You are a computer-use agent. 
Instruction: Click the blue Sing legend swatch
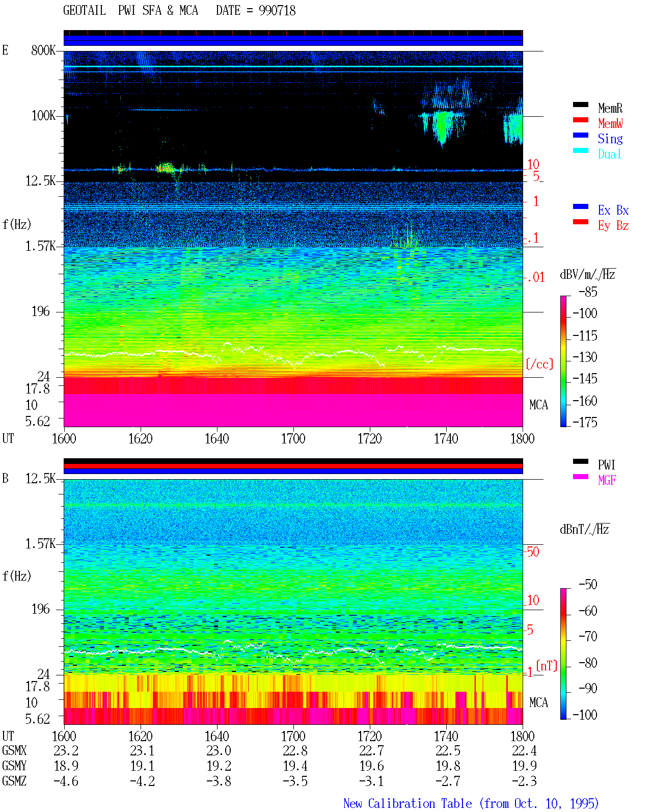click(x=581, y=136)
